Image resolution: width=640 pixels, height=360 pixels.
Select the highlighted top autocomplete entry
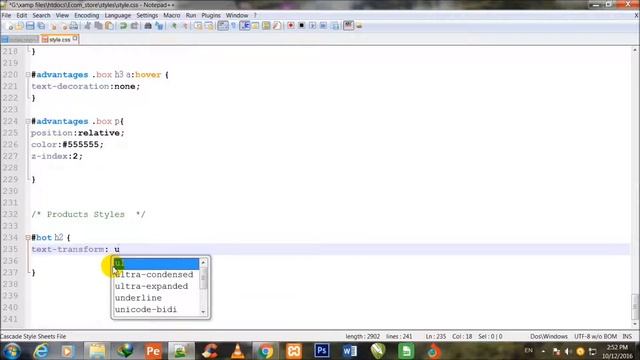[156, 263]
